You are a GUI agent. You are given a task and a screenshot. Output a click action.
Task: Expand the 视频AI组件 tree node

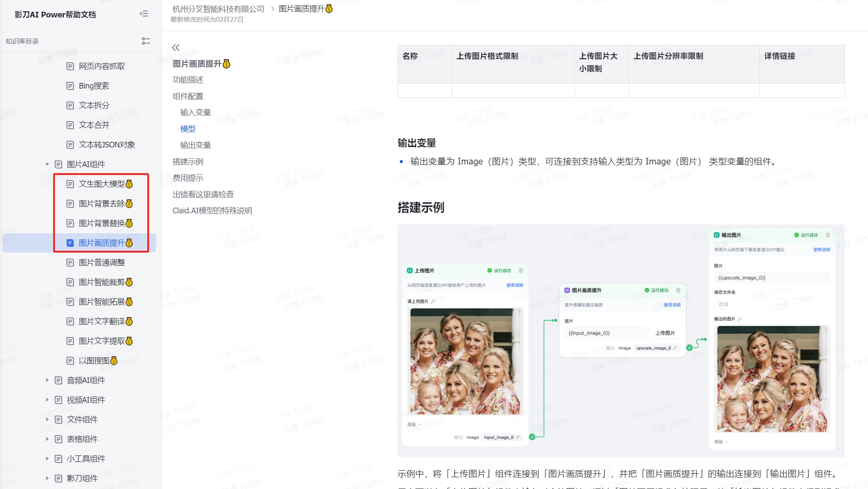point(47,400)
